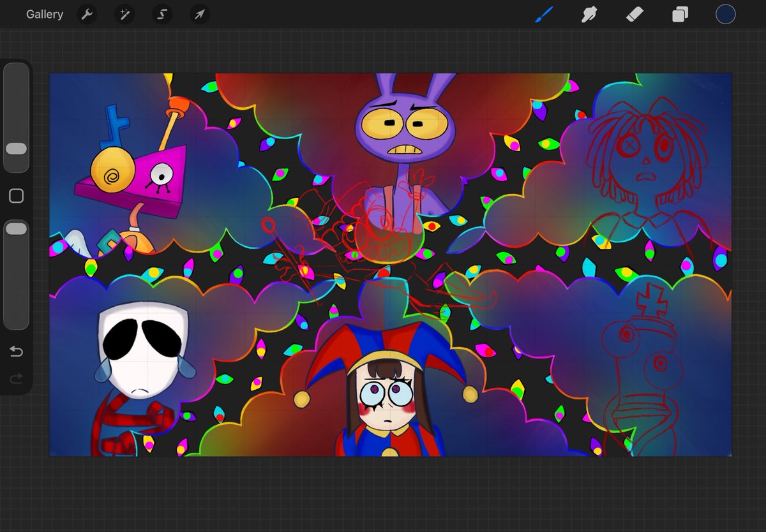Screen dimensions: 766x532
Task: Click the brush size slider handle
Action: coord(16,149)
